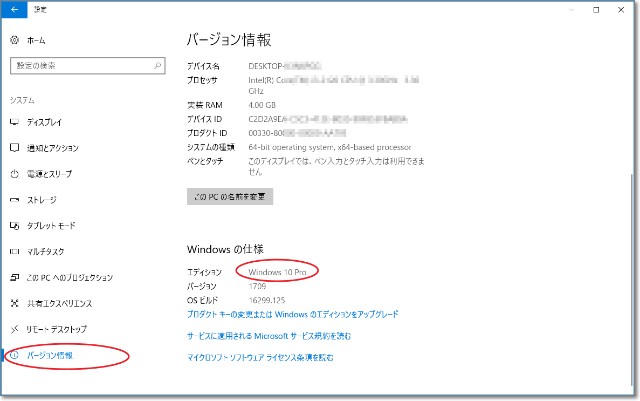640x401 pixels.
Task: Open ソフトウェア ライセンス条項を読む link
Action: point(260,357)
